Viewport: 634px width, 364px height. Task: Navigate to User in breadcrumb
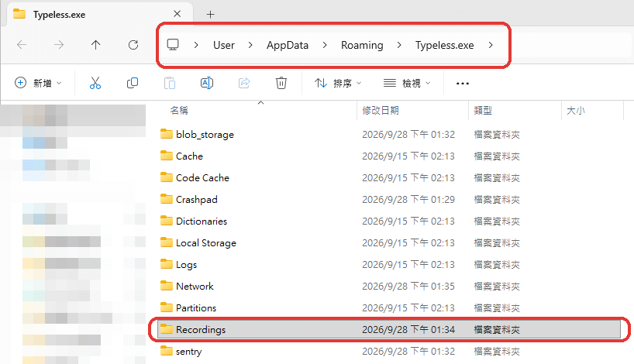click(224, 45)
